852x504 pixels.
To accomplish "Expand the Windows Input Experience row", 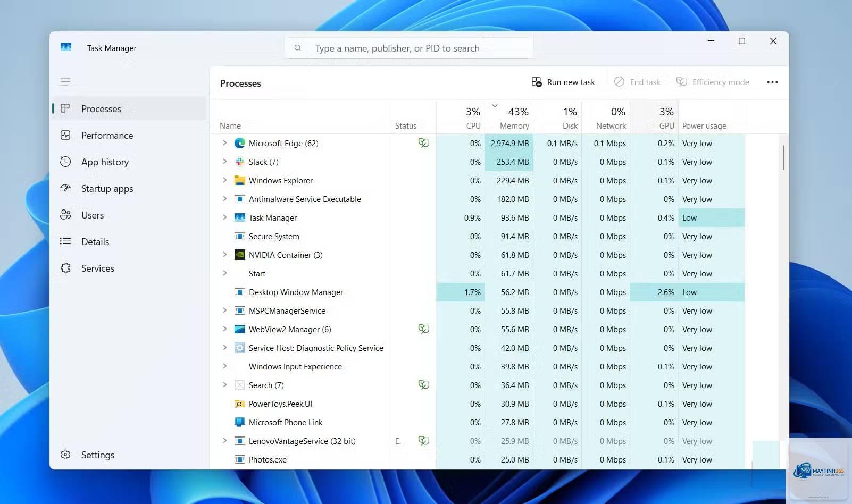I will click(224, 366).
